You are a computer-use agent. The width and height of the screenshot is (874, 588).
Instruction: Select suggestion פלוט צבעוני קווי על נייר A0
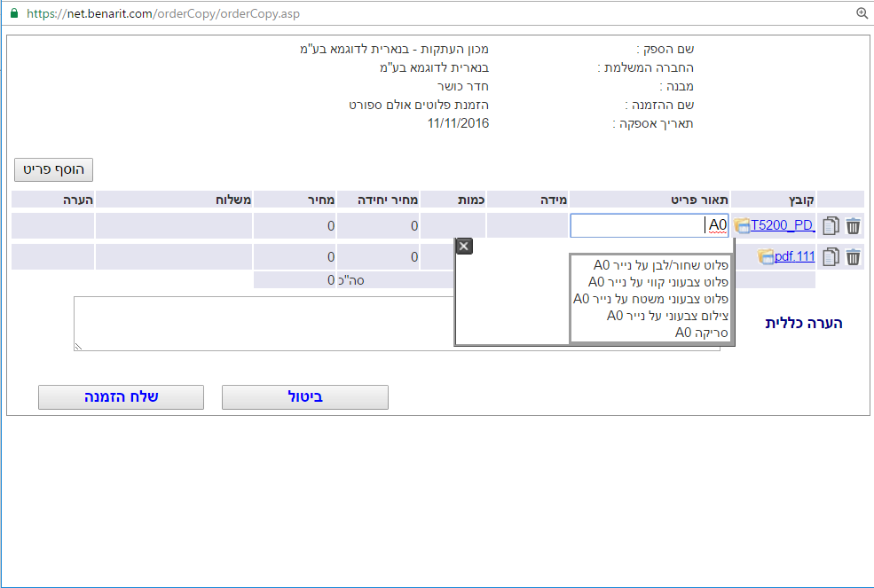[658, 282]
